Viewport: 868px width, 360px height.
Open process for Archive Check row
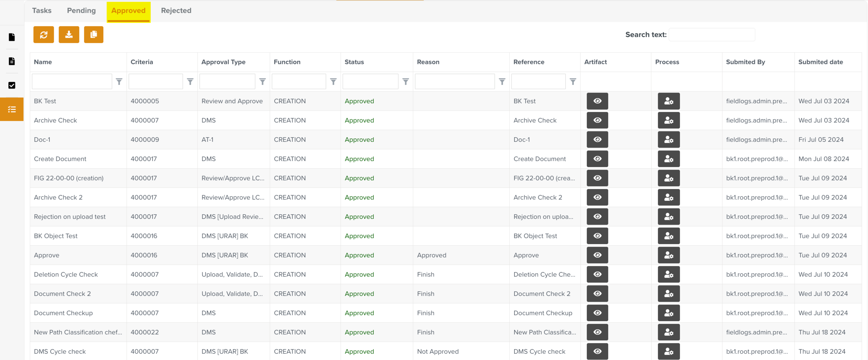(x=669, y=120)
